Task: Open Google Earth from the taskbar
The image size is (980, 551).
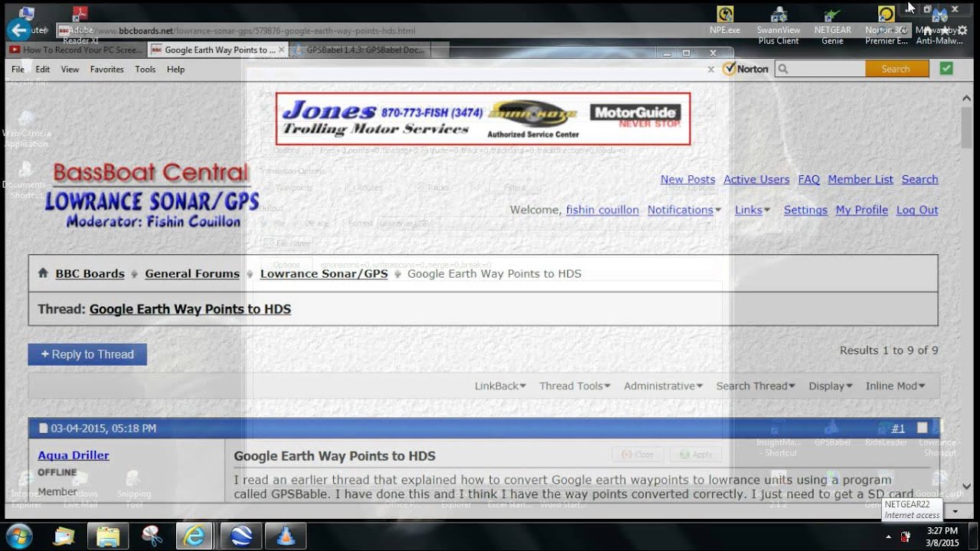Action: click(240, 536)
